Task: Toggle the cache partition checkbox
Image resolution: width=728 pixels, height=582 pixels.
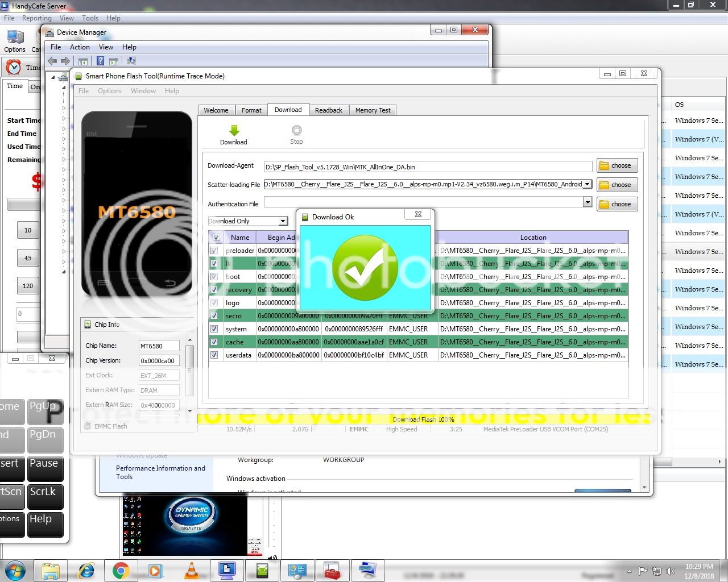Action: [214, 342]
